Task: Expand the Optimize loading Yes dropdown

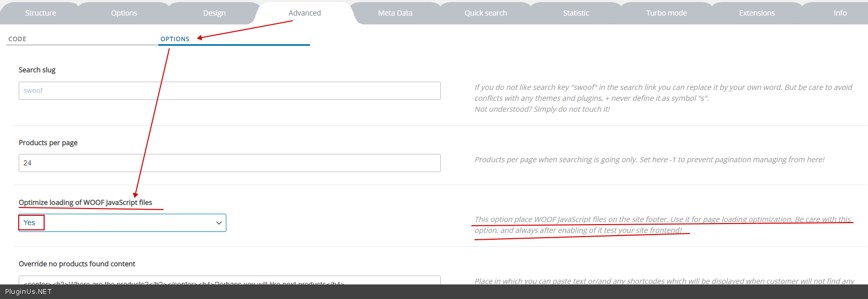Action: tap(123, 223)
